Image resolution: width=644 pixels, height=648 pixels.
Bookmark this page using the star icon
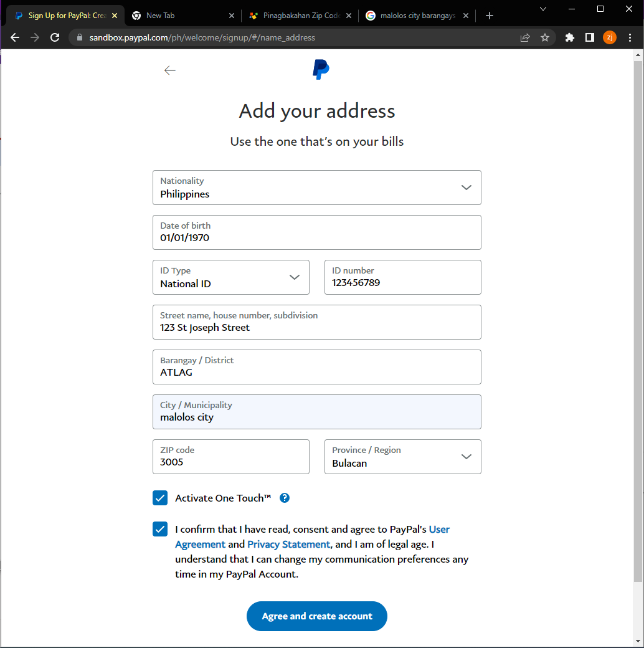click(x=545, y=37)
